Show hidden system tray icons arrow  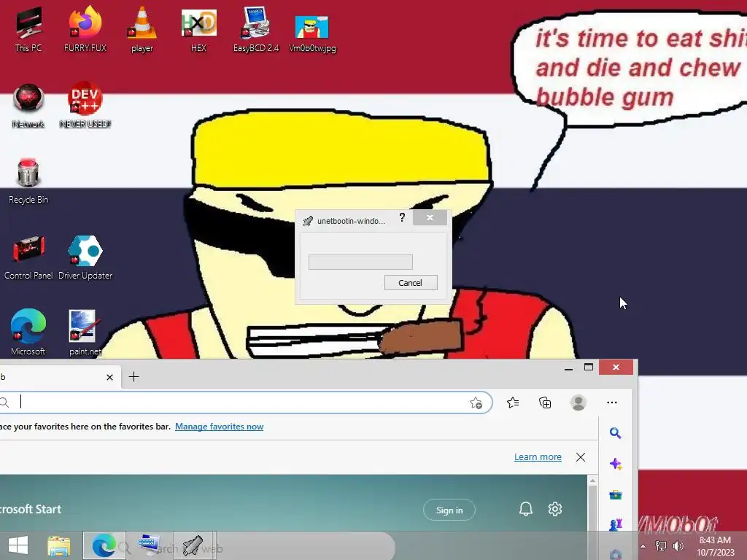(x=643, y=546)
